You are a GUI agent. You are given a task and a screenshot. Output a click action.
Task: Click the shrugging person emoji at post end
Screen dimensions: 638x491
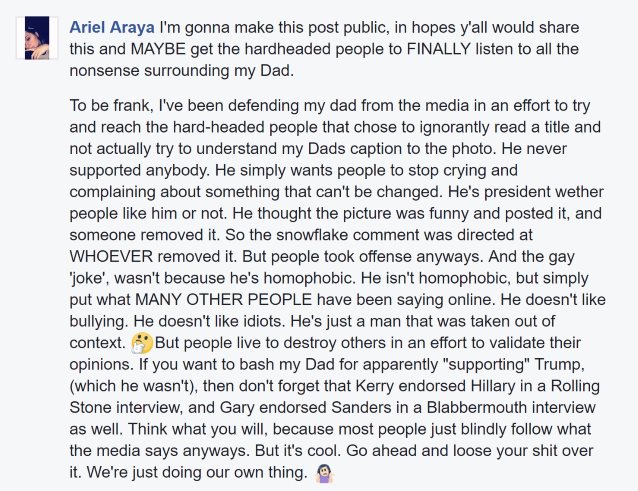pyautogui.click(x=324, y=473)
